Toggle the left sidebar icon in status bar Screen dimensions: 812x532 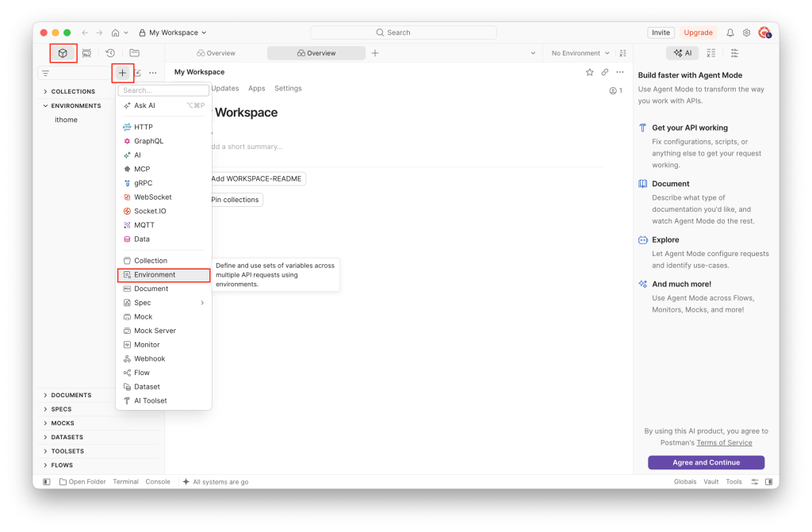pyautogui.click(x=47, y=482)
